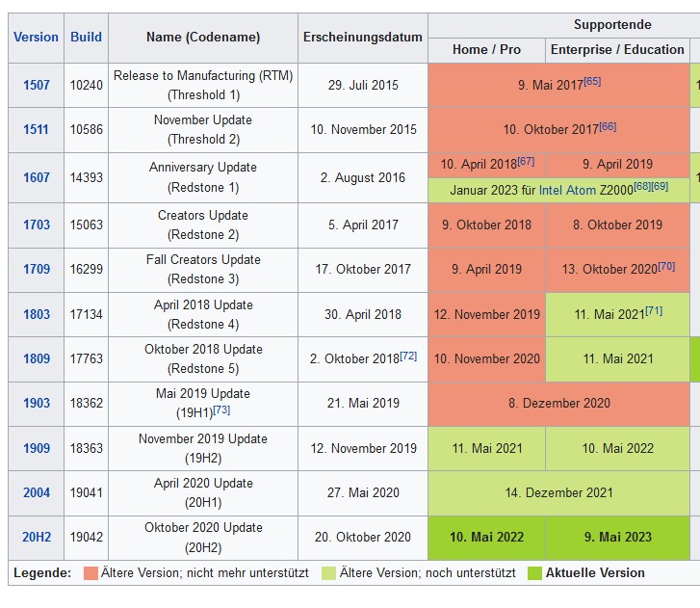The image size is (700, 608).
Task: Open version 1903 link
Action: [37, 403]
